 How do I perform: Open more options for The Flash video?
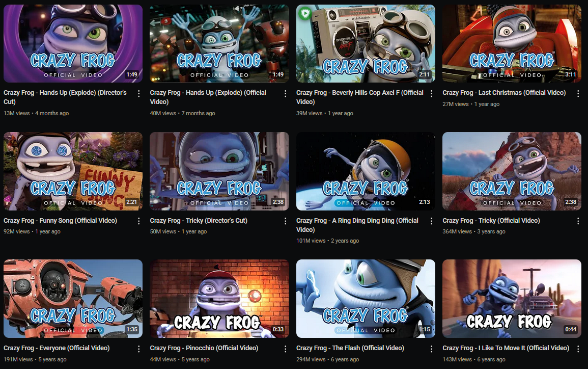432,349
